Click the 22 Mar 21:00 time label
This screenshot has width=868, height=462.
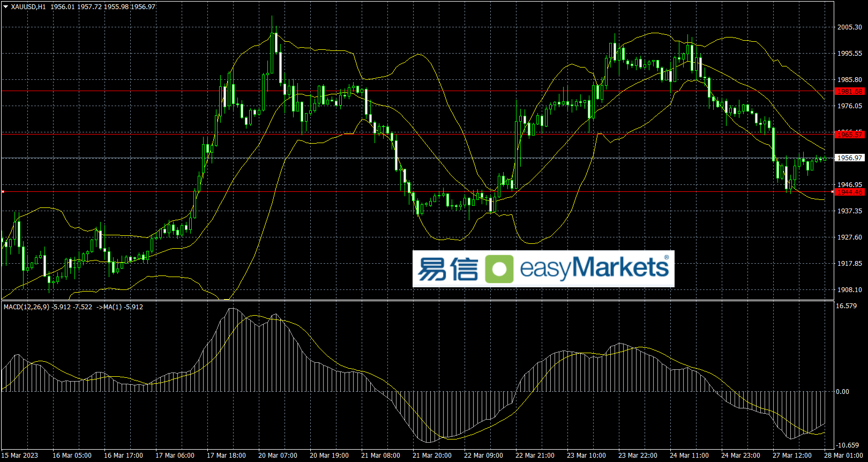point(535,456)
